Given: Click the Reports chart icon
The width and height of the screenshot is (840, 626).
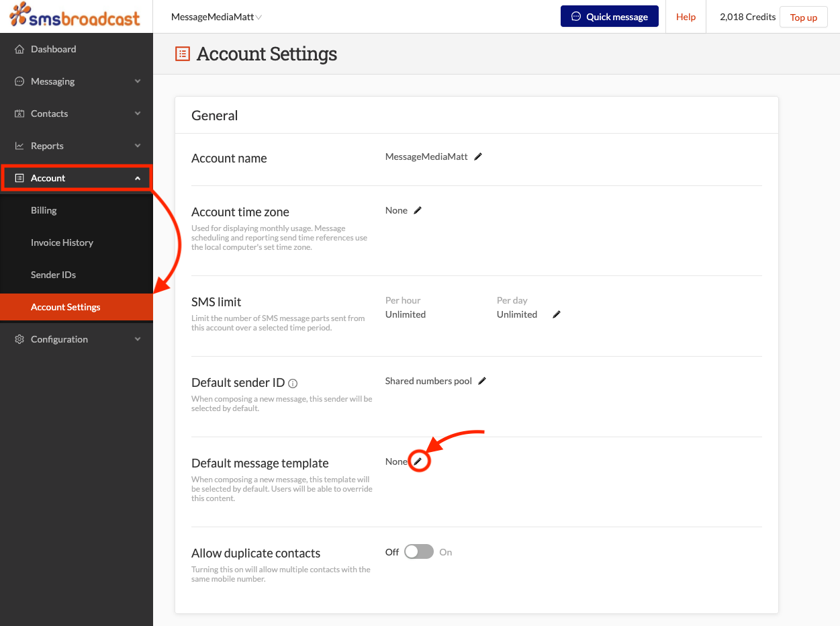Looking at the screenshot, I should pyautogui.click(x=19, y=146).
